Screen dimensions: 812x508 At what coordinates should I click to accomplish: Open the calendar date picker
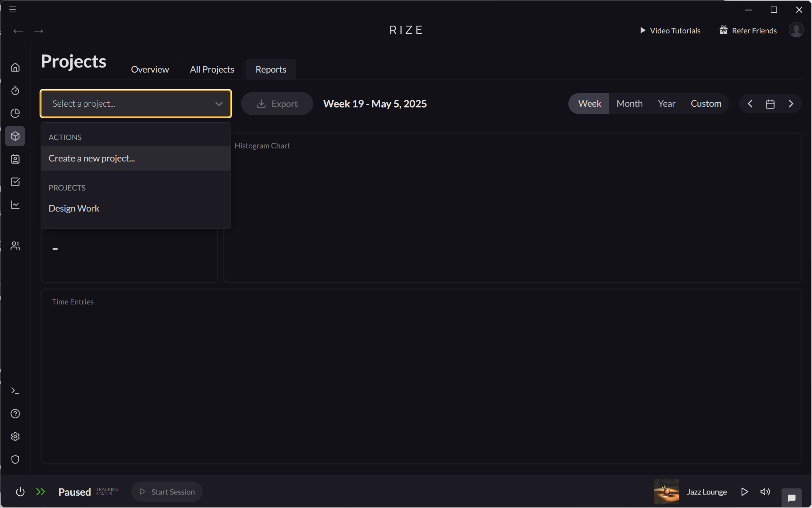click(x=770, y=103)
